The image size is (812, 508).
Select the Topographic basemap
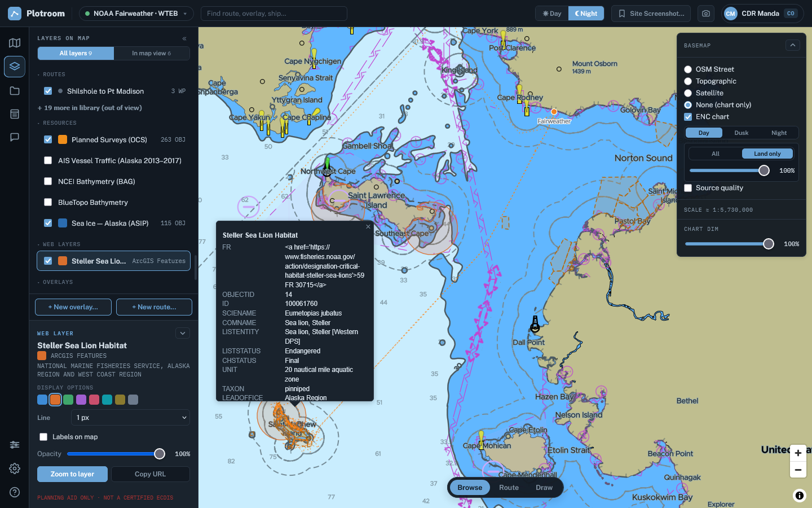(688, 81)
